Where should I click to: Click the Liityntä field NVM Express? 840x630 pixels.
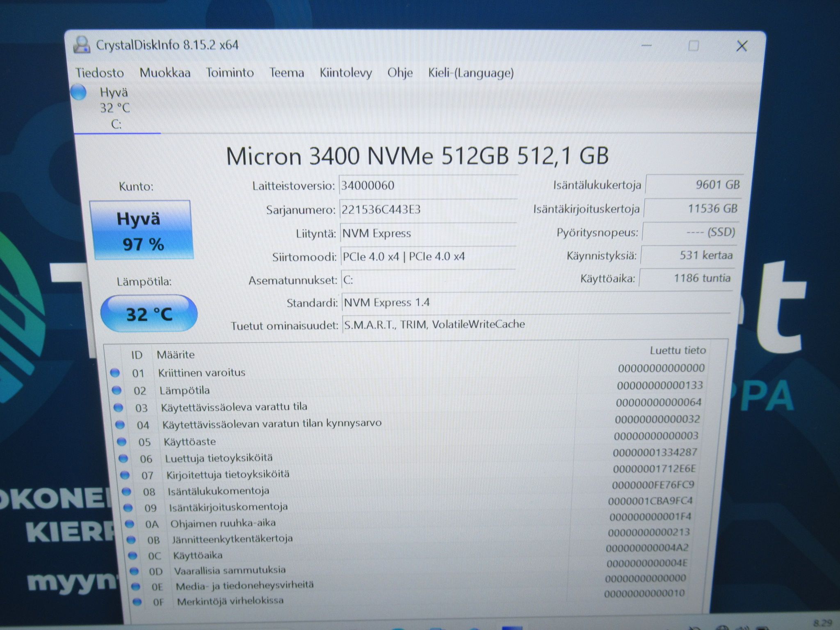[x=428, y=233]
